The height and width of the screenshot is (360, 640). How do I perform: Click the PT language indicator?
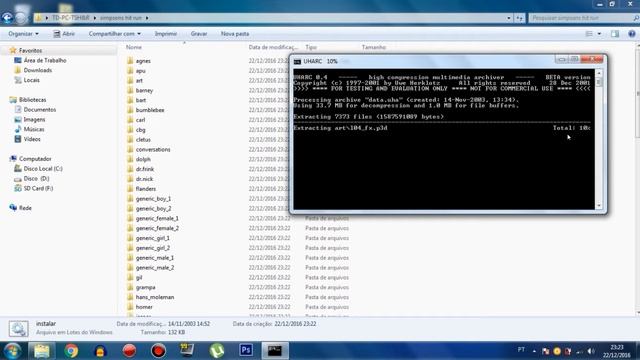tap(521, 350)
